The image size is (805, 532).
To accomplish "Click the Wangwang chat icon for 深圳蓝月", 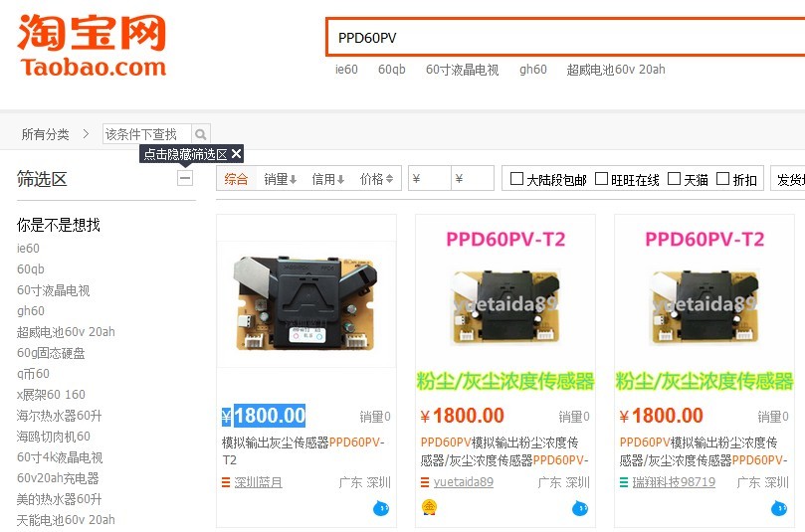I will (x=381, y=508).
